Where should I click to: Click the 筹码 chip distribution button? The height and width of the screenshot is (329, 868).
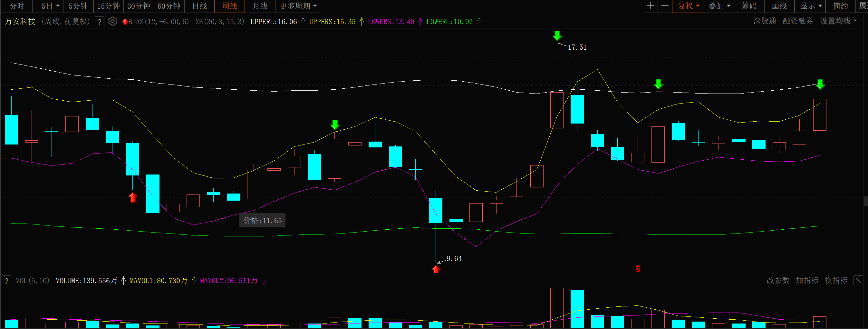pyautogui.click(x=749, y=6)
